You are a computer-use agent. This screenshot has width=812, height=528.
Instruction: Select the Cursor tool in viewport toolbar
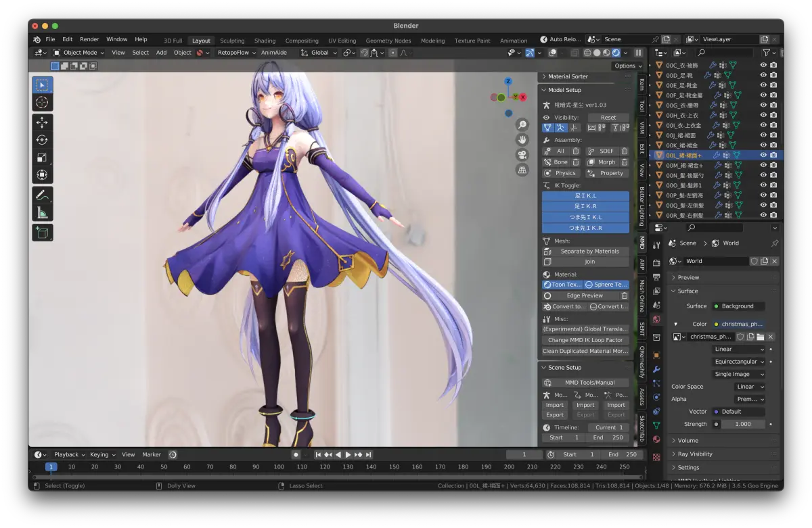pyautogui.click(x=42, y=102)
